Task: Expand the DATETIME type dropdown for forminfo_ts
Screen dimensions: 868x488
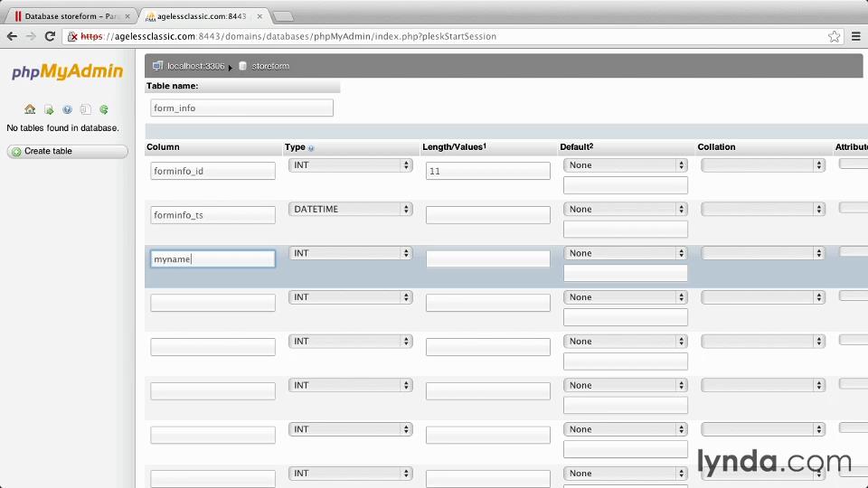Action: (x=350, y=209)
